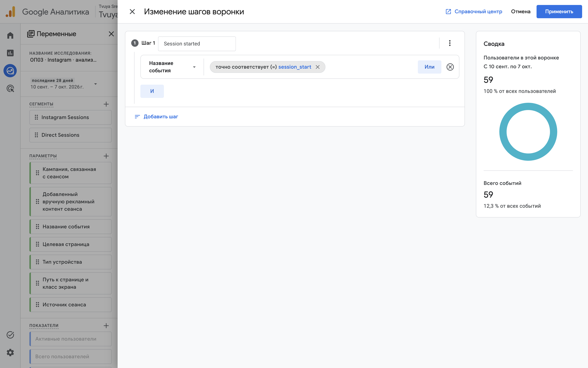This screenshot has height=368, width=588.
Task: Select the Instagram Sessions segment
Action: (70, 117)
